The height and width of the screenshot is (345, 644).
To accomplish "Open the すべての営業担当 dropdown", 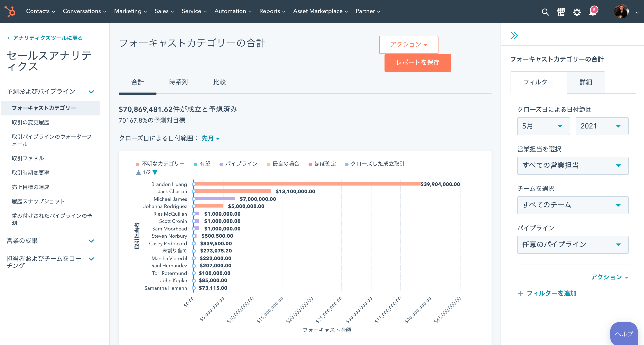I will pyautogui.click(x=572, y=166).
